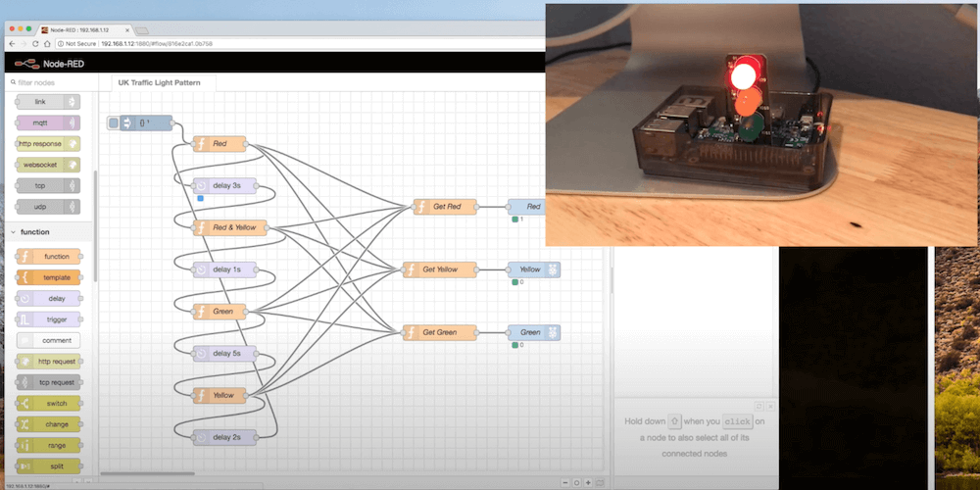Select the Node-RED browser tab
This screenshot has height=490, width=980.
point(85,29)
